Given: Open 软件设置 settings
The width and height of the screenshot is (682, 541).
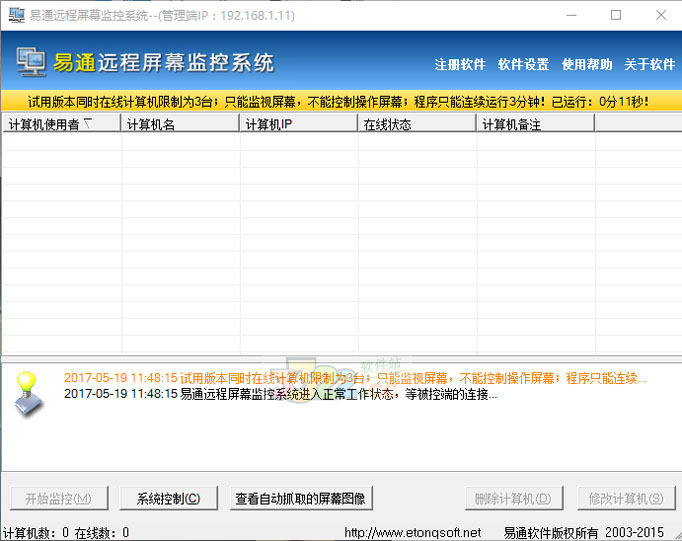Looking at the screenshot, I should (x=523, y=64).
